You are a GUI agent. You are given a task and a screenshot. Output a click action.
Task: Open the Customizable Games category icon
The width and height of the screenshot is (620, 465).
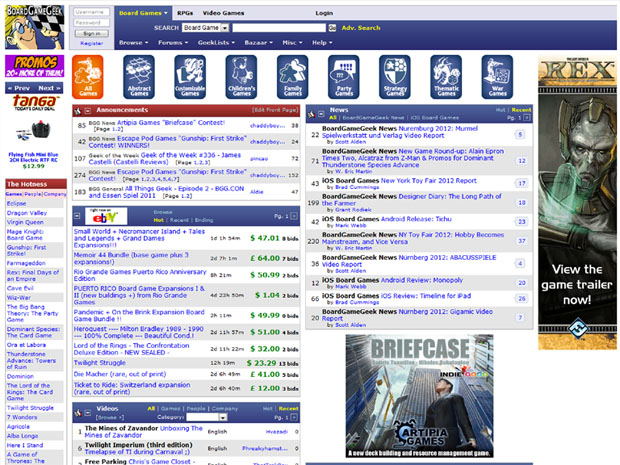tap(190, 77)
